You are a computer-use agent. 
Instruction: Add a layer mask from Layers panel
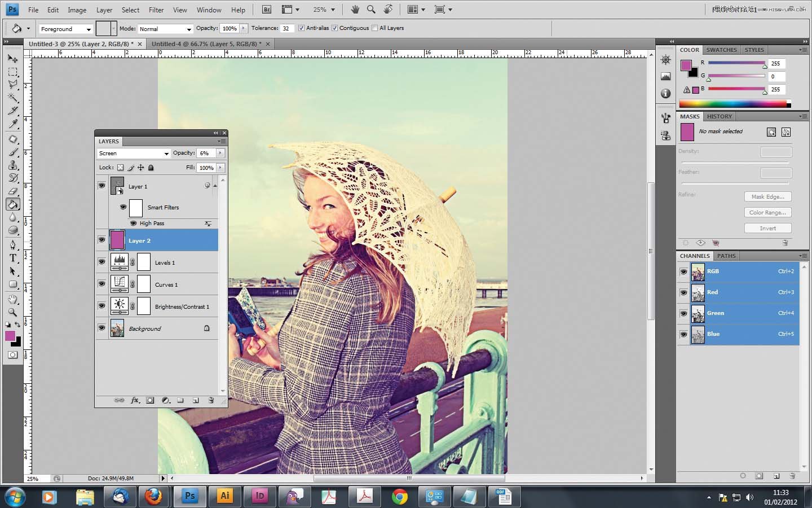(x=150, y=400)
